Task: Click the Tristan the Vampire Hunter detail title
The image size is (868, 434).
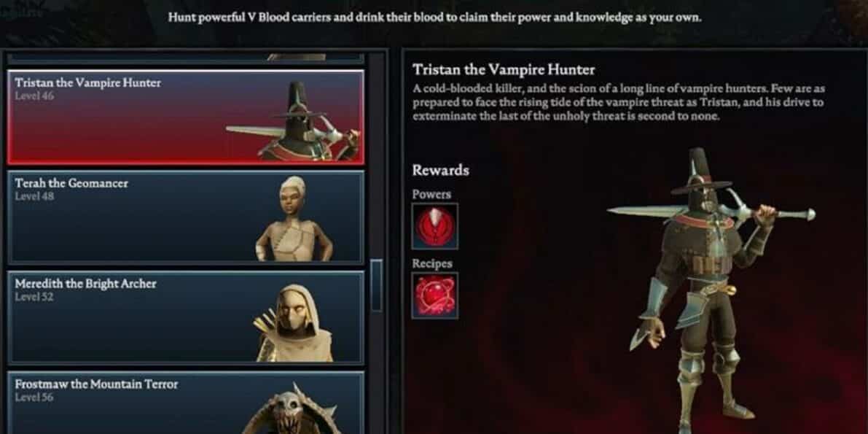Action: (x=503, y=70)
